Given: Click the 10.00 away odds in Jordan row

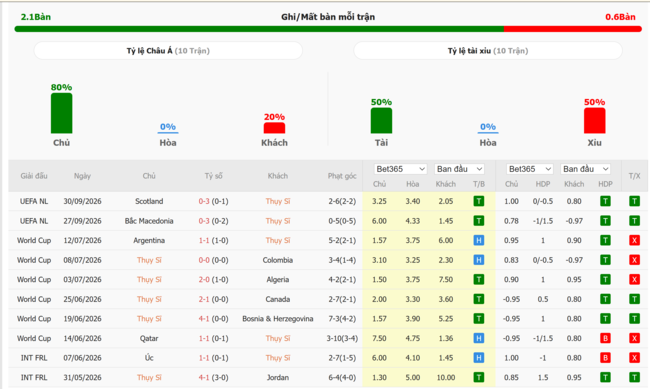Looking at the screenshot, I should (446, 377).
